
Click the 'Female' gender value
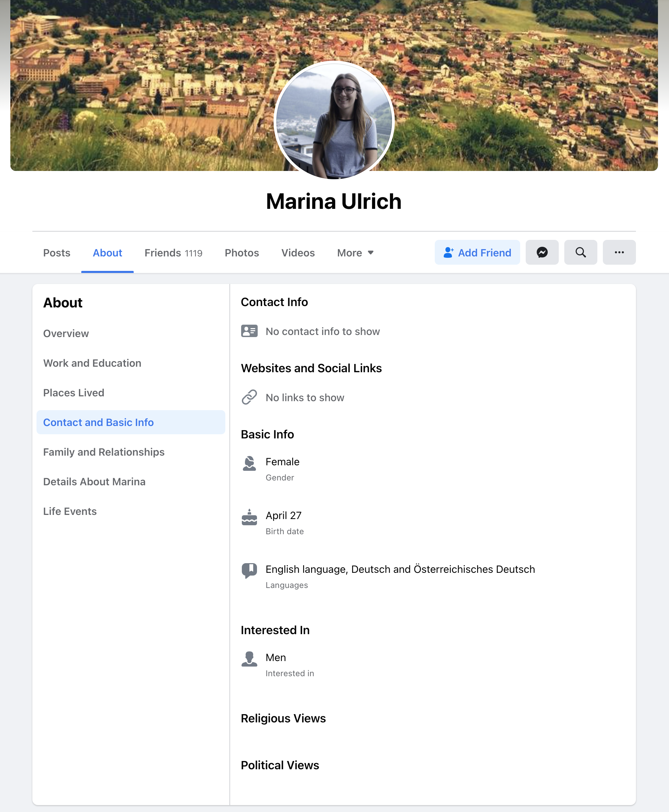click(x=282, y=461)
